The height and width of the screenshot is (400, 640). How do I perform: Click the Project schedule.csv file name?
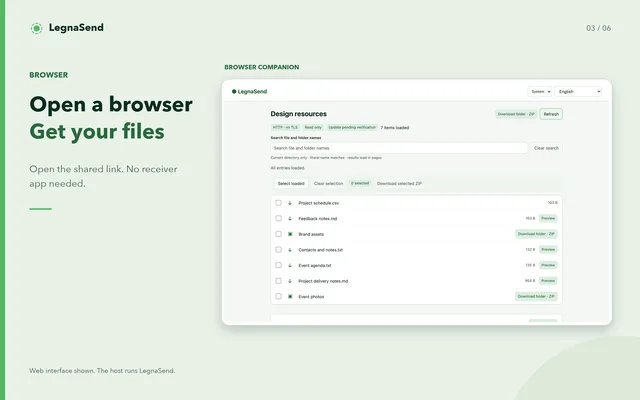tap(318, 203)
